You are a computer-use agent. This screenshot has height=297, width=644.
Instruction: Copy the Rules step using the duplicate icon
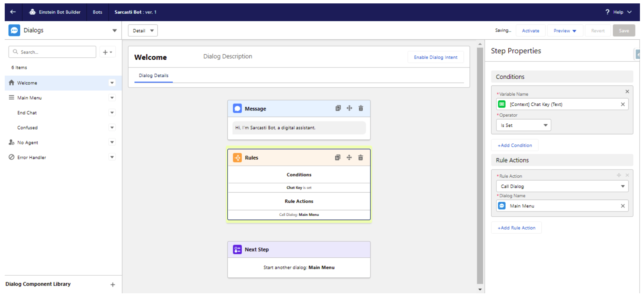point(338,158)
